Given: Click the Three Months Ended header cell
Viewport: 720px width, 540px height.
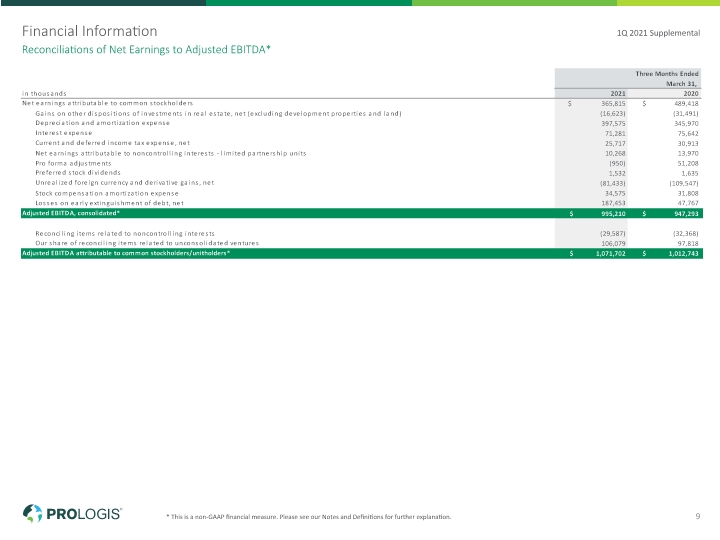Looking at the screenshot, I should click(x=667, y=73).
